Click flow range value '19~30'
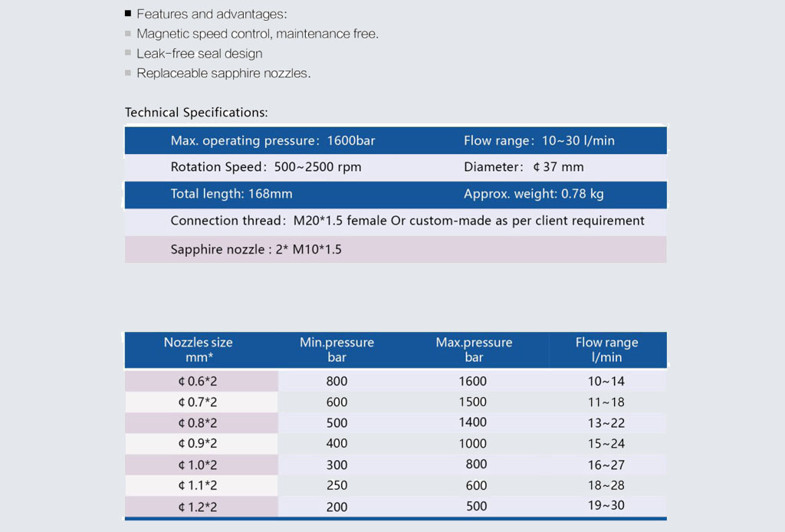785x532 pixels. [x=606, y=505]
